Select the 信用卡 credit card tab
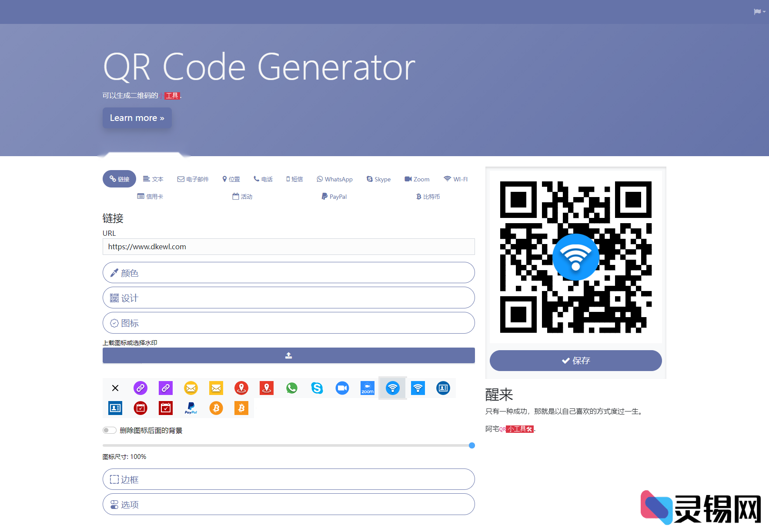769x532 pixels. (150, 196)
